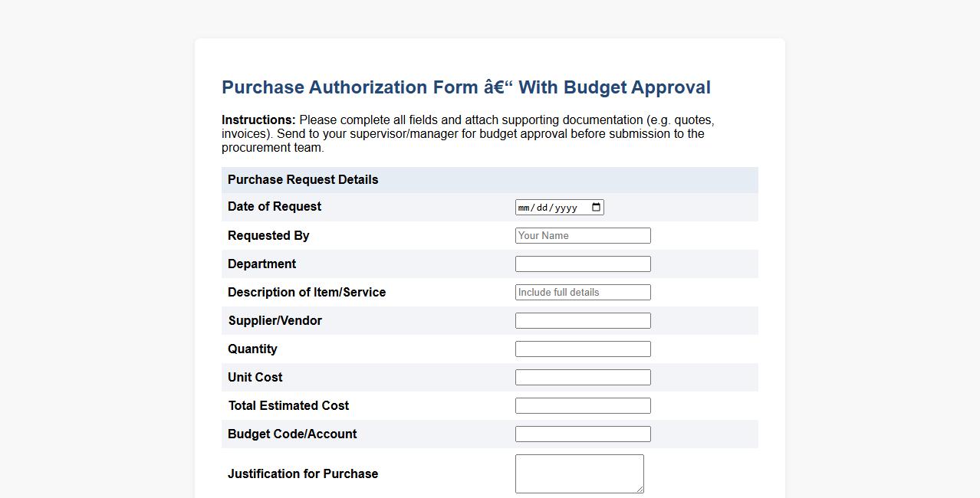
Task: Select the Description of Item/Service label
Action: point(307,292)
